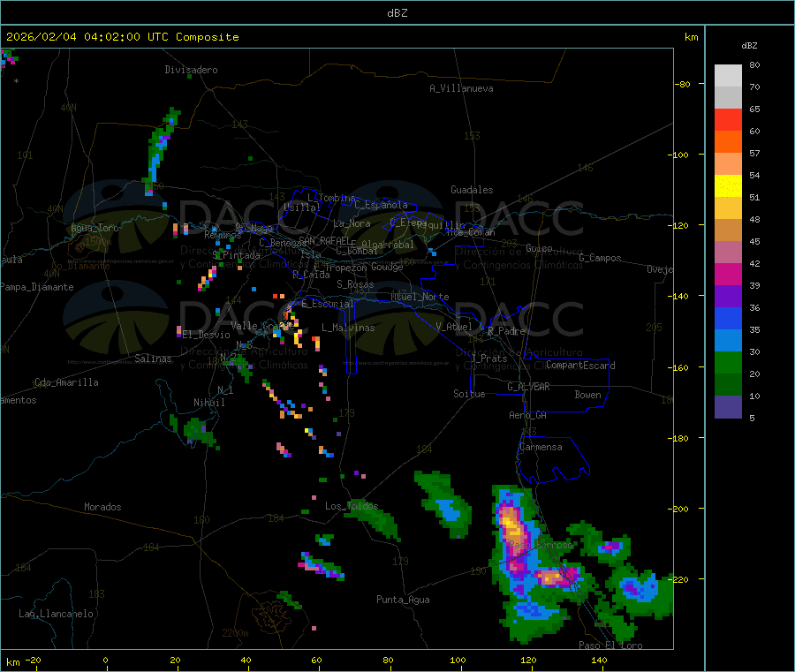Select the Los_Toldos label
The width and height of the screenshot is (795, 672).
[352, 506]
